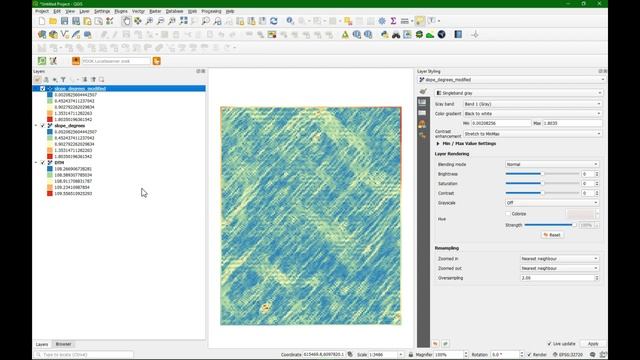This screenshot has width=640, height=360.
Task: Click the Save Project icon
Action: (64, 21)
